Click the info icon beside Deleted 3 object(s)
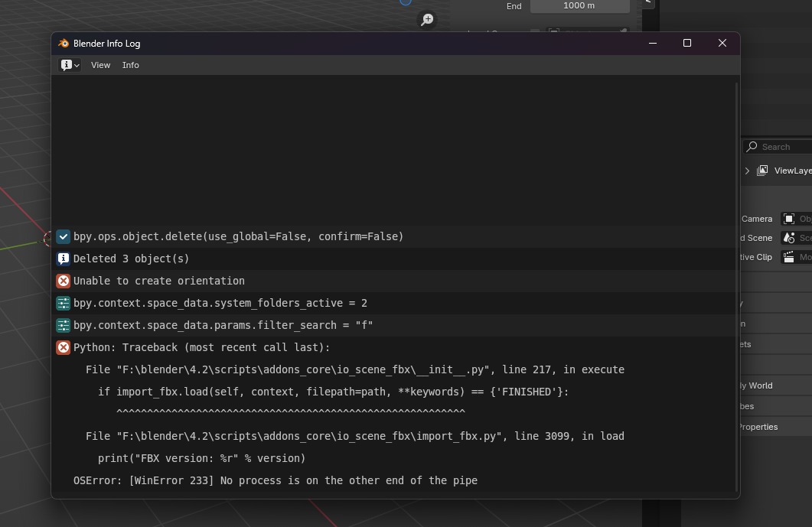 tap(64, 259)
